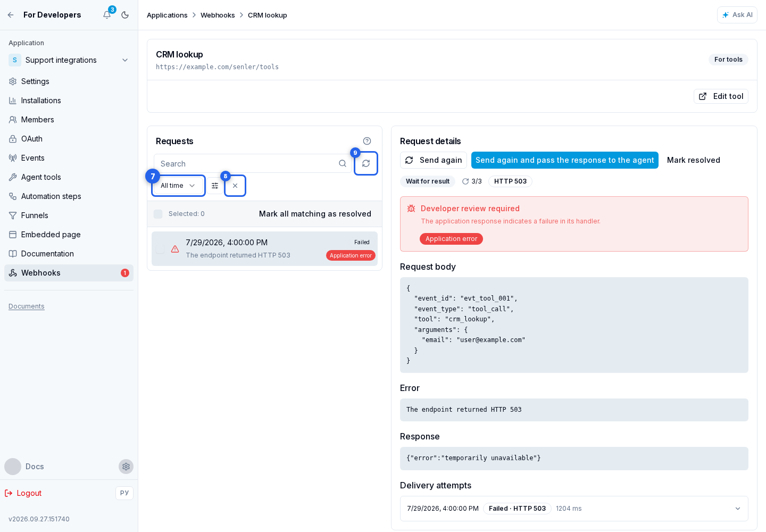Click the magnifier icon in the search field
The image size is (766, 532).
pos(343,164)
